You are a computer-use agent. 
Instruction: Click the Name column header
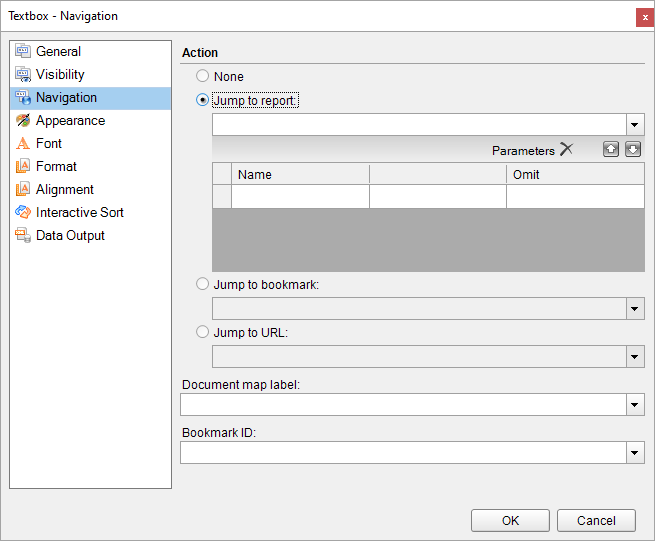pyautogui.click(x=300, y=174)
